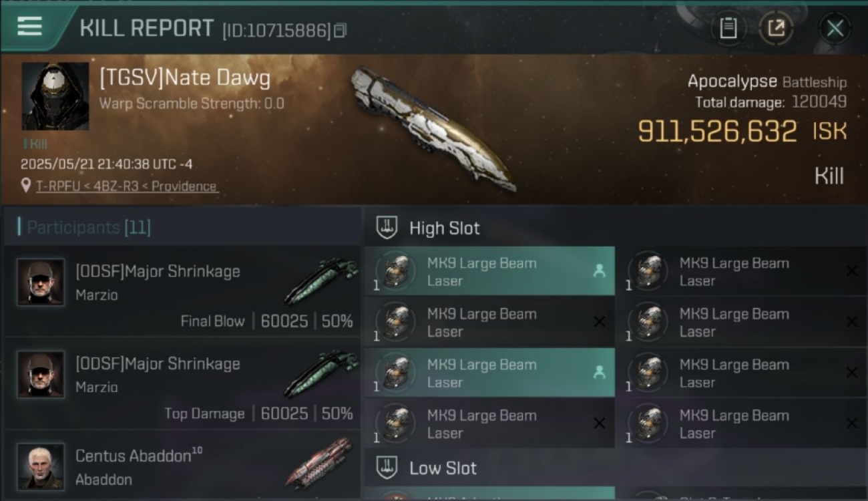Open the hamburger menu icon
Image resolution: width=868 pixels, height=501 pixels.
[29, 26]
